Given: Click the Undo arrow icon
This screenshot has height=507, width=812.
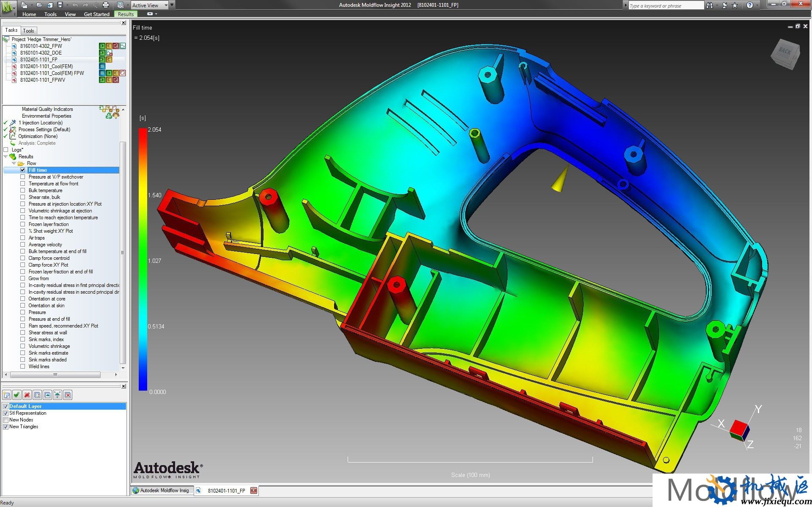Looking at the screenshot, I should [x=75, y=5].
